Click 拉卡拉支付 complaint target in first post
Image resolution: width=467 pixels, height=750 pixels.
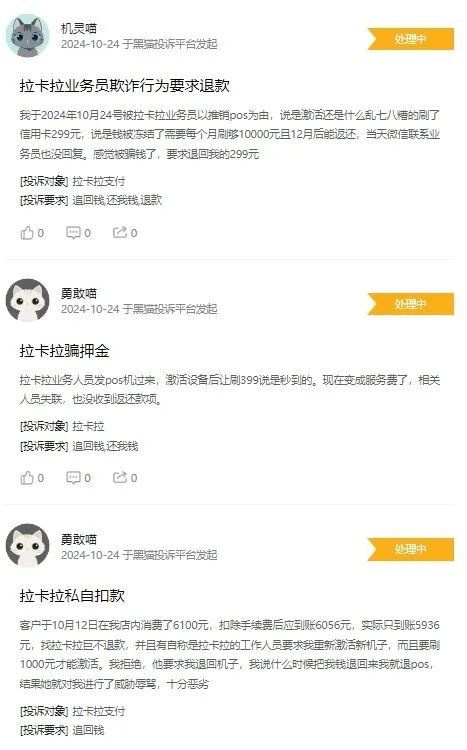pyautogui.click(x=99, y=181)
